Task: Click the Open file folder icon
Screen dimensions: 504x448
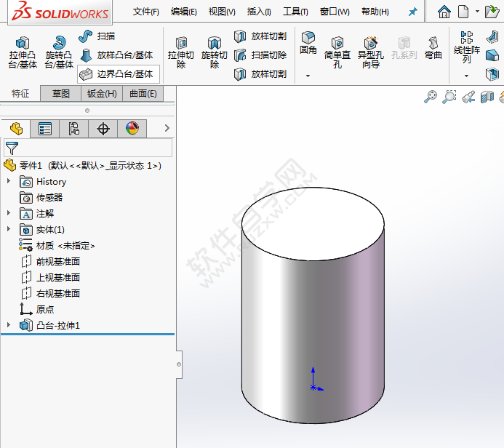Action: click(492, 12)
